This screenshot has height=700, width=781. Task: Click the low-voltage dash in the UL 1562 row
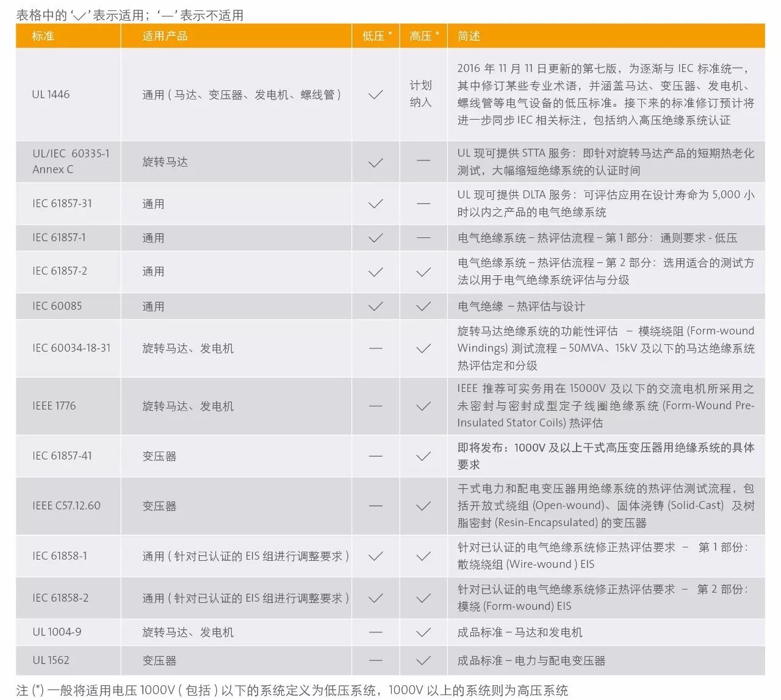tap(376, 660)
